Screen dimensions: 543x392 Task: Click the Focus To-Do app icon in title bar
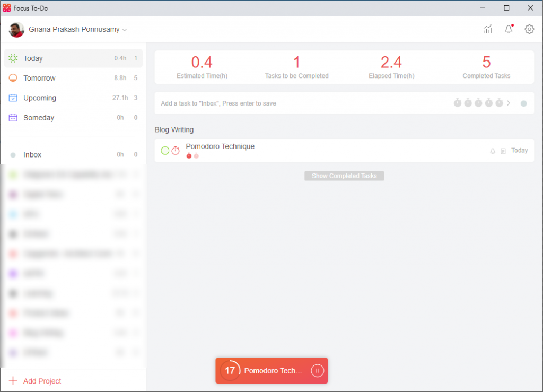click(6, 8)
